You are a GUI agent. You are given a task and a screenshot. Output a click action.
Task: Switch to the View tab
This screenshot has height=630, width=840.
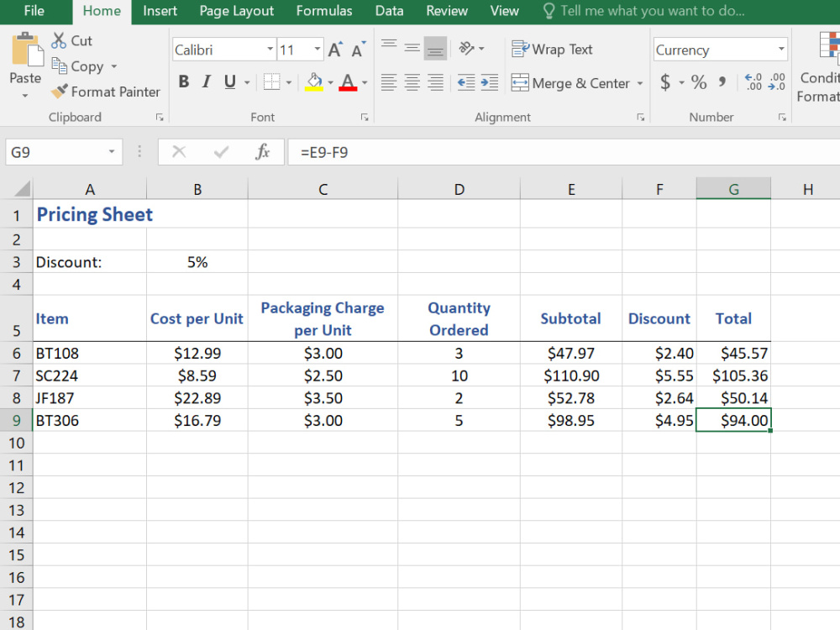pyautogui.click(x=504, y=11)
